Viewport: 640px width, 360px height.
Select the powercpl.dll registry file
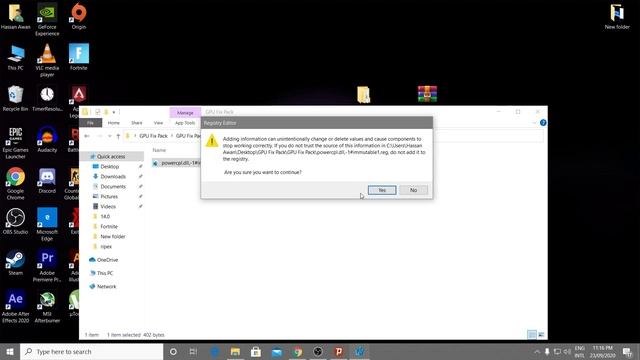[x=176, y=163]
